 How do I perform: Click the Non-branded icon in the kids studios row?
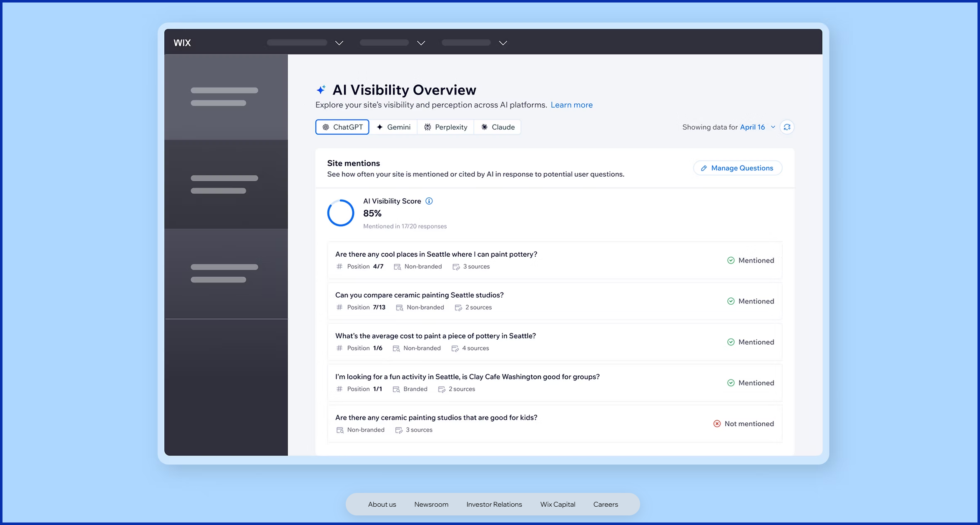[x=340, y=430]
